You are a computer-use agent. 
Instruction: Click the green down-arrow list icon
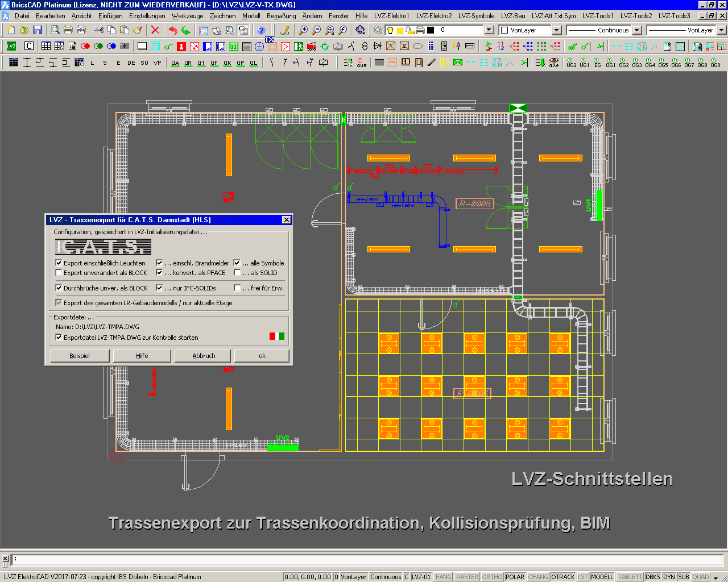pyautogui.click(x=540, y=63)
